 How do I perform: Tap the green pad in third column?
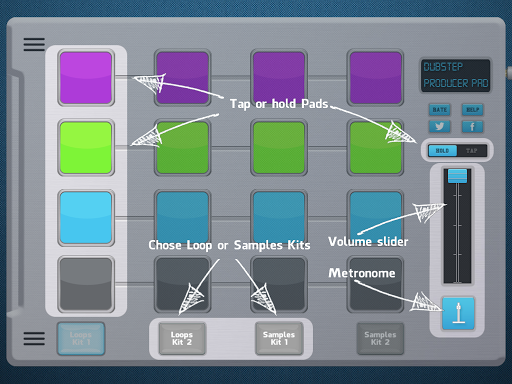coord(279,148)
